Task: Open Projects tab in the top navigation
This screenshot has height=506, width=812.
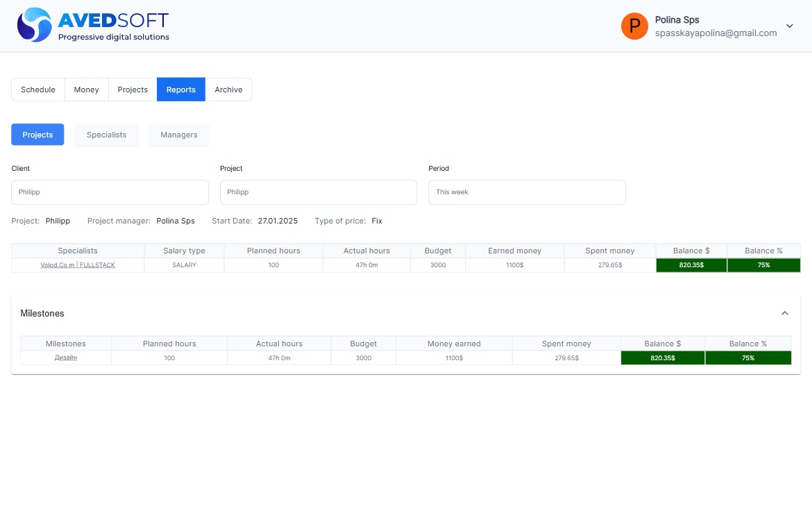Action: point(133,90)
